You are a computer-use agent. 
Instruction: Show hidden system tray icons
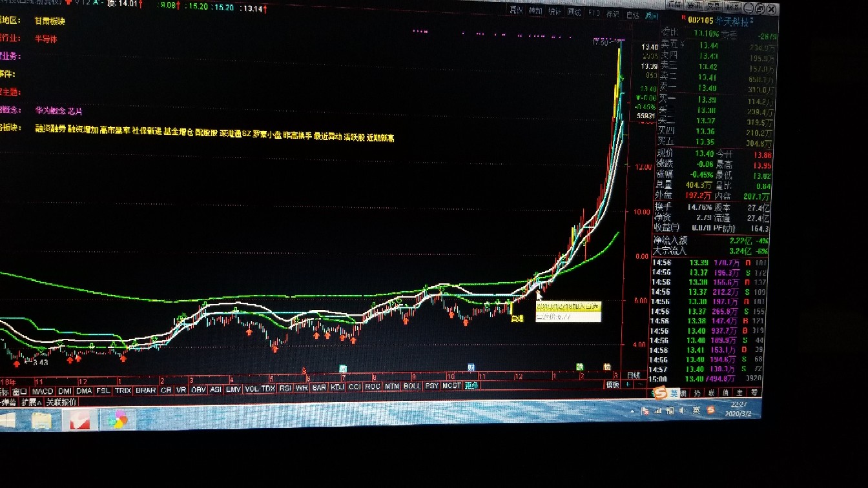[x=633, y=411]
